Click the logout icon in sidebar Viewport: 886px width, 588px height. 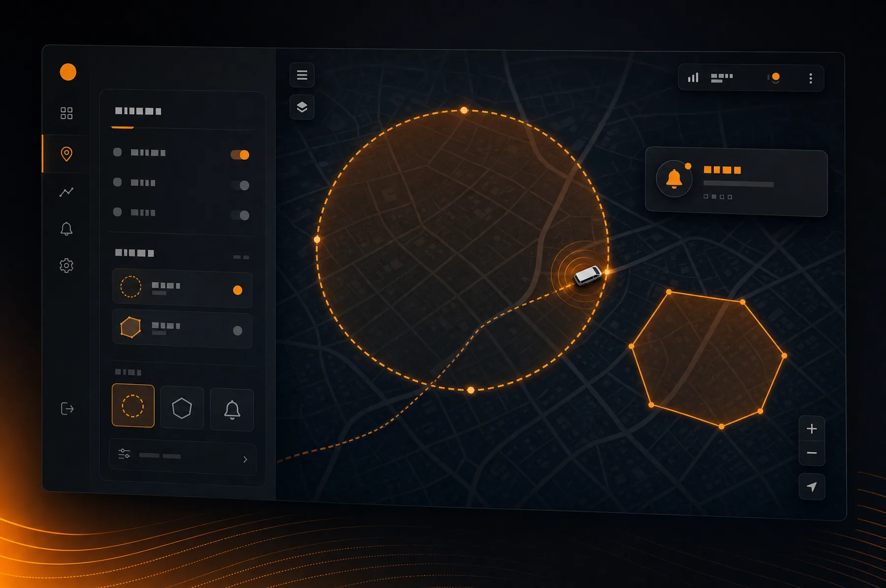pos(67,408)
